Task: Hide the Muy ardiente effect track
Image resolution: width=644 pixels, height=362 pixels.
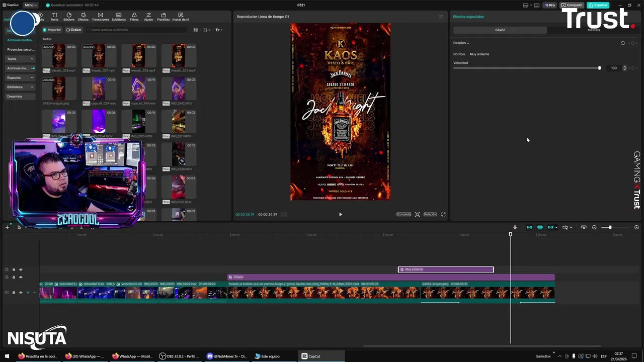Action: [21, 269]
